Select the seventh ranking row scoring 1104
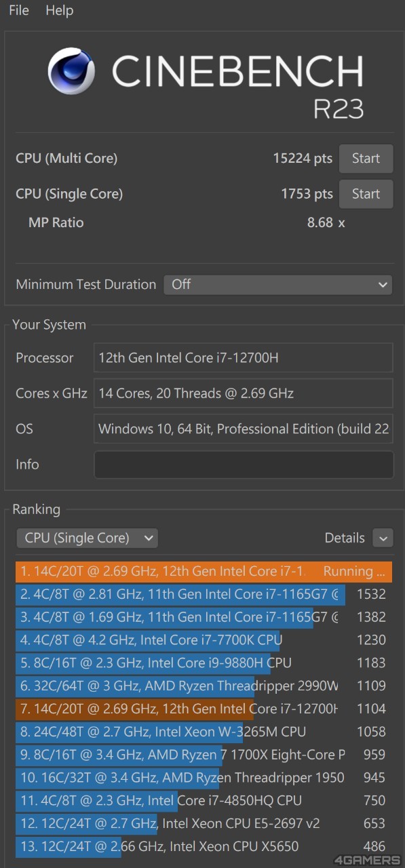The image size is (405, 868). pyautogui.click(x=204, y=709)
